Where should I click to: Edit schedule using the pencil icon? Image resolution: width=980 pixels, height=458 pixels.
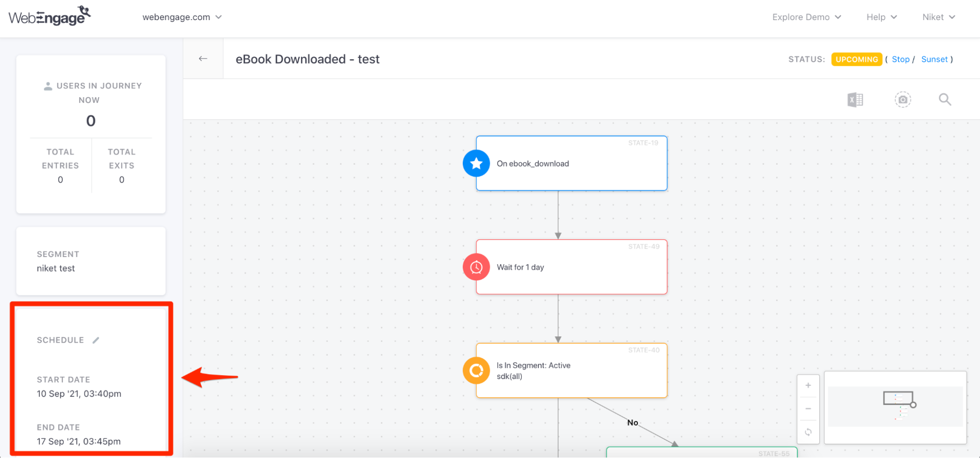point(96,340)
